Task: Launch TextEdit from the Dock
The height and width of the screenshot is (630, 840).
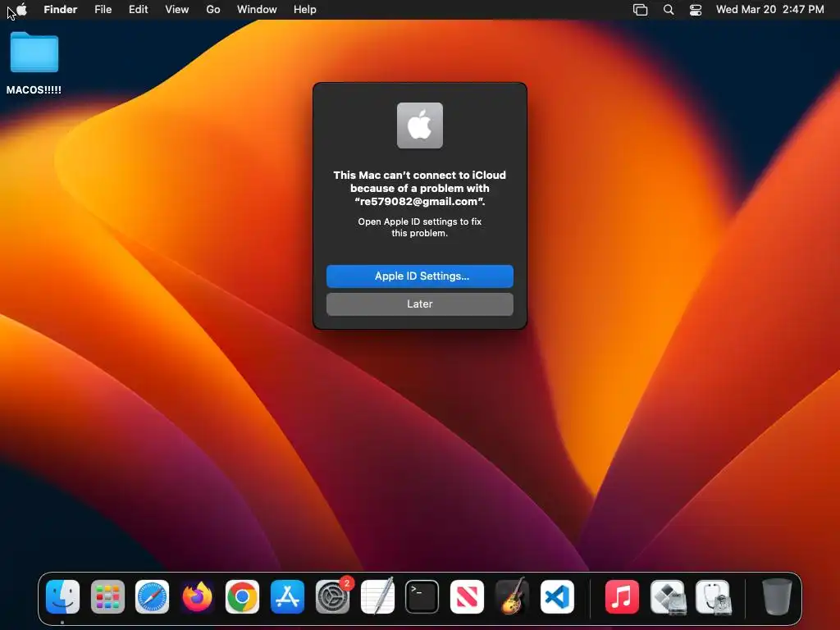Action: tap(377, 597)
